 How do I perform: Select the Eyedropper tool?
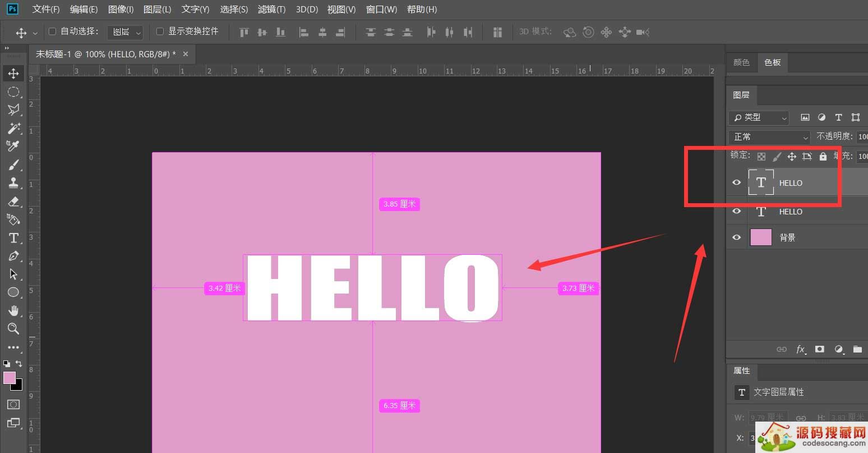point(13,147)
